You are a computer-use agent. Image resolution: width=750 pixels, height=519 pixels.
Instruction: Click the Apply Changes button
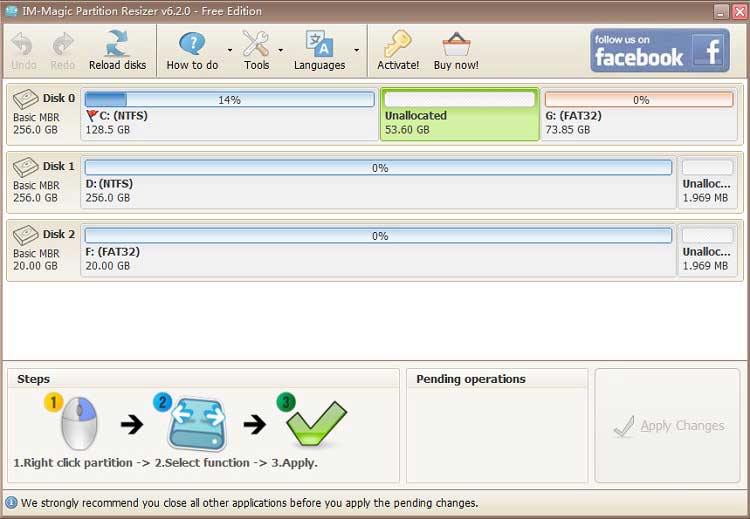[x=667, y=425]
